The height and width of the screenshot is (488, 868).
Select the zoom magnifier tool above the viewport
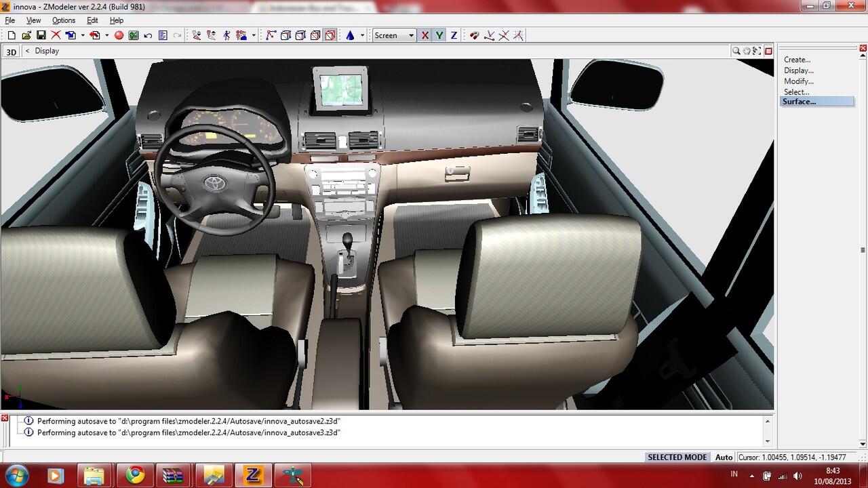coord(736,51)
